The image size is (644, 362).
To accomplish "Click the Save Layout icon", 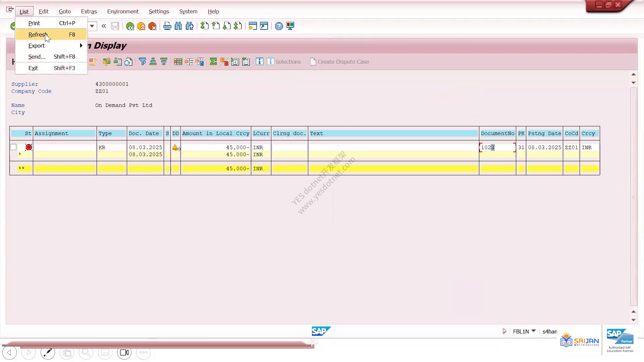I will [200, 62].
